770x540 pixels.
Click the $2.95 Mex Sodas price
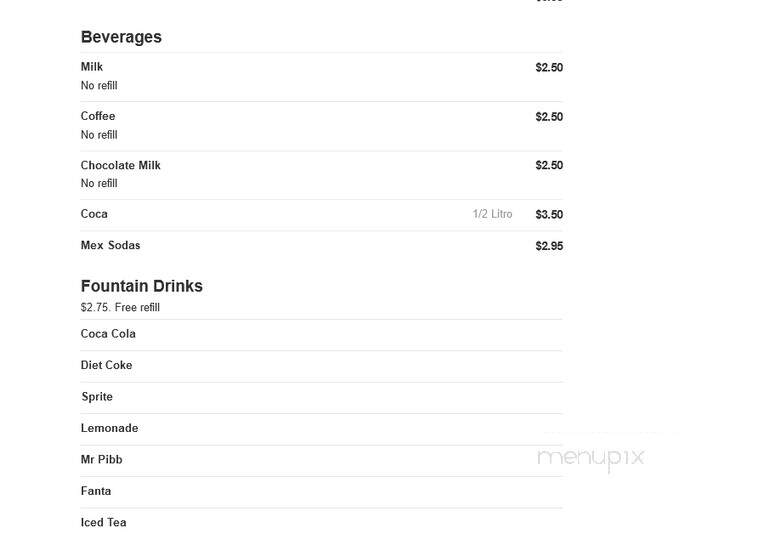[549, 246]
